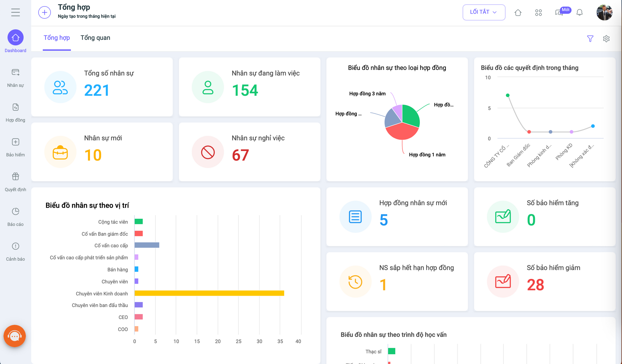
Task: Go to Dashboard in sidebar
Action: [15, 41]
